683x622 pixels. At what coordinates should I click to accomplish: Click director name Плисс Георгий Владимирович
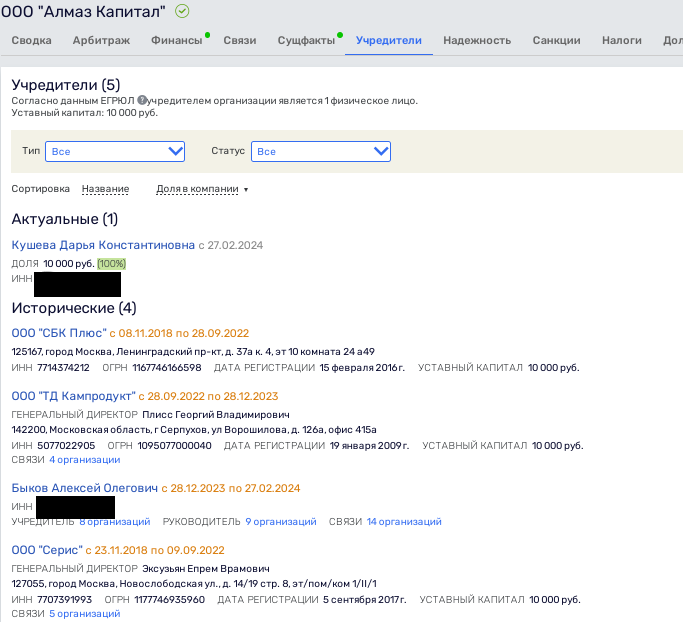[x=216, y=415]
